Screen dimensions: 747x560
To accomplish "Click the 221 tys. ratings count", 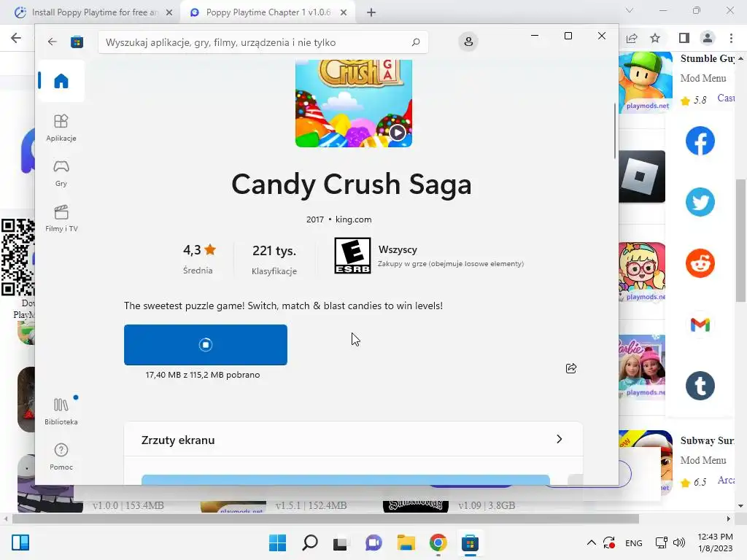I will click(x=274, y=251).
